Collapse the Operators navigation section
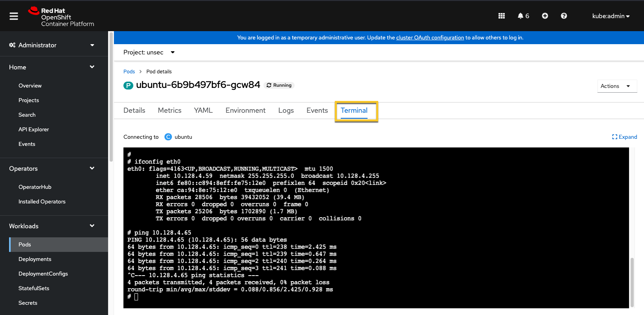Screen dimensions: 644x315 pos(52,169)
